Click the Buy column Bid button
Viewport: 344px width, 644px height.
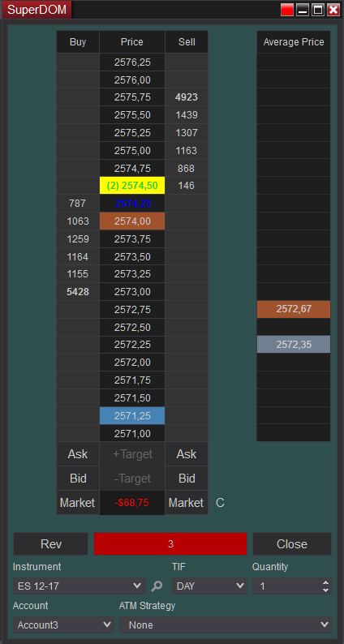pos(78,479)
